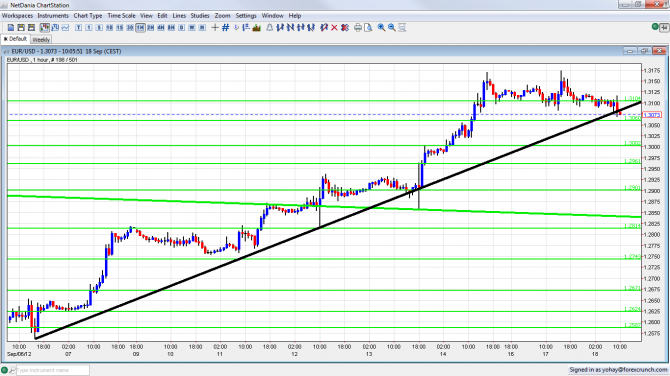The width and height of the screenshot is (670, 376).
Task: Set timescale to 5 minutes
Action: [x=99, y=27]
